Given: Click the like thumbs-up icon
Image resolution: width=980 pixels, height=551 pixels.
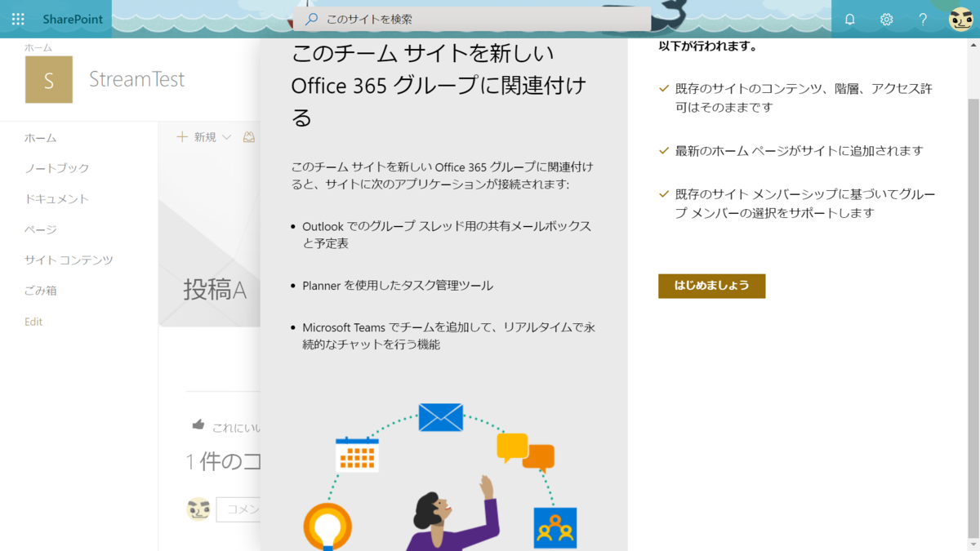Looking at the screenshot, I should pos(198,424).
